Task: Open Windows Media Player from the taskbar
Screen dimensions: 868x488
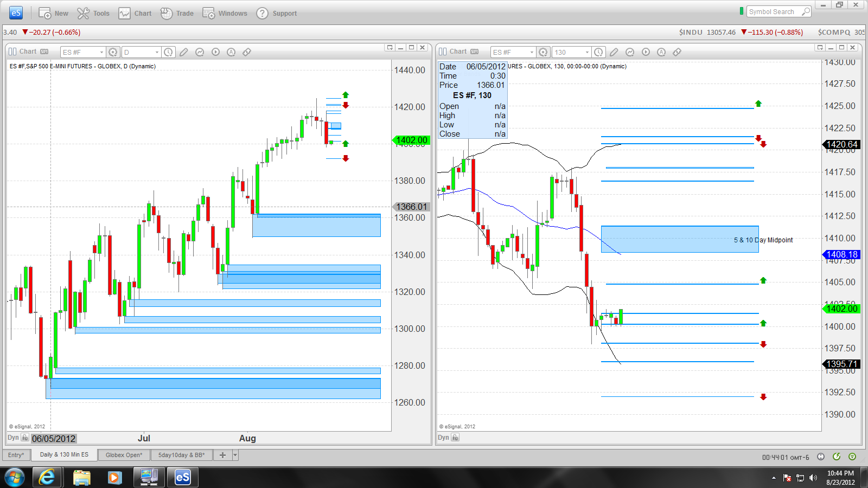Action: 114,477
